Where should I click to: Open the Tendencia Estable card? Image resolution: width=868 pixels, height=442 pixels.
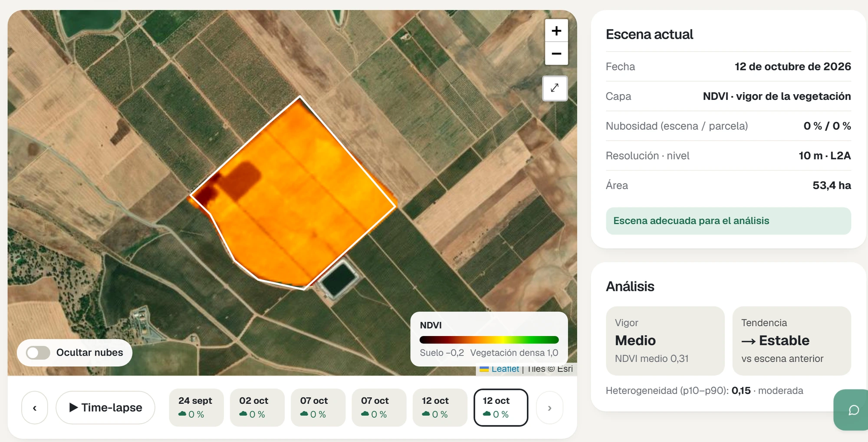[x=792, y=341]
